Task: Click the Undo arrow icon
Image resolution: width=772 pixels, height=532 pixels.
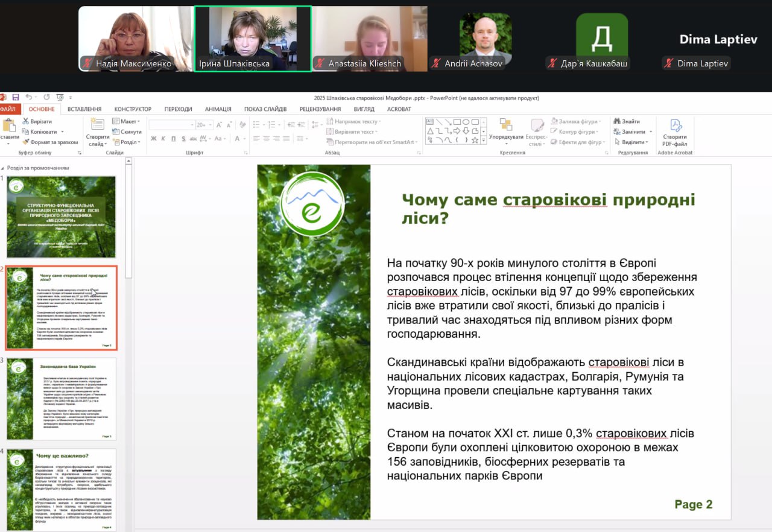Action: [x=28, y=97]
